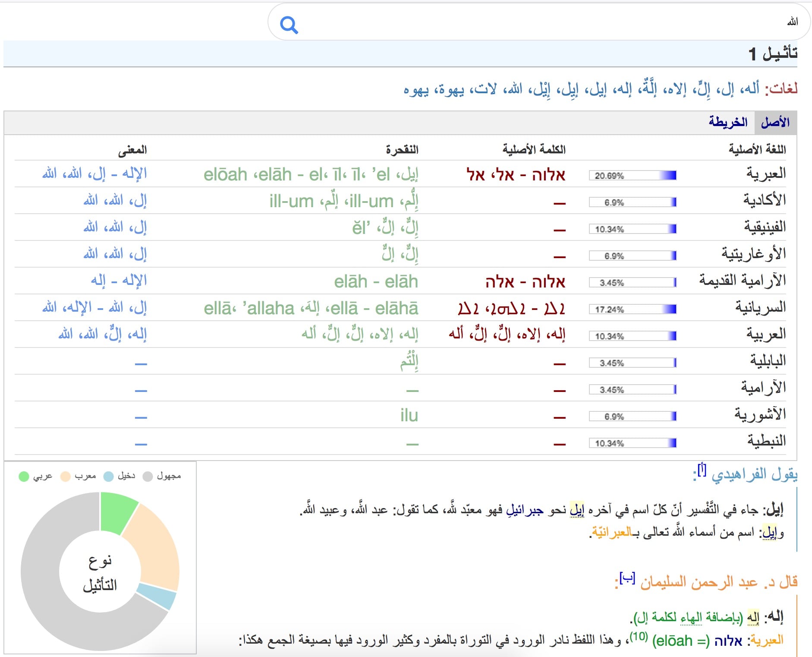The height and width of the screenshot is (657, 812).
Task: Toggle the معرب legend item
Action: 78,477
